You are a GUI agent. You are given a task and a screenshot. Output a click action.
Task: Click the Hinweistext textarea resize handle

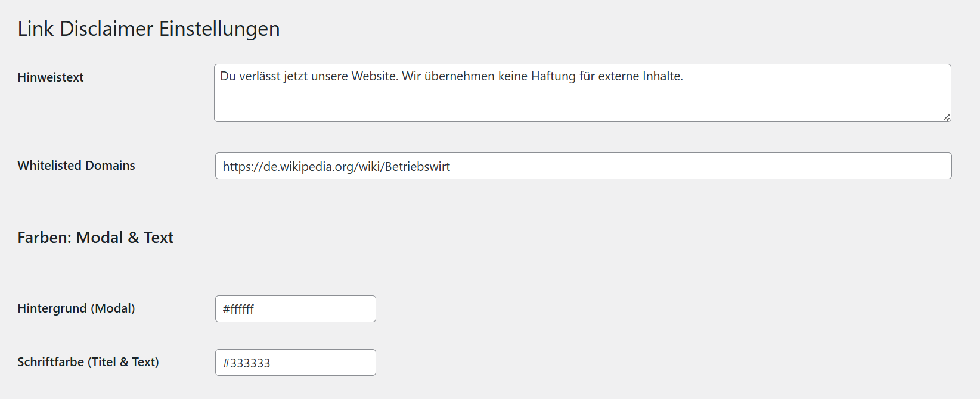tap(946, 117)
